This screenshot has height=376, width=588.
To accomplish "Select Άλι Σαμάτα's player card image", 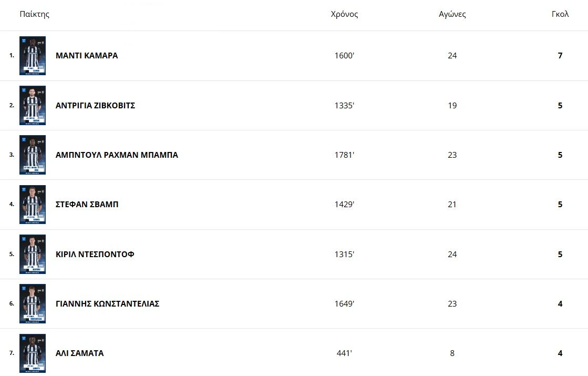I will coord(33,353).
